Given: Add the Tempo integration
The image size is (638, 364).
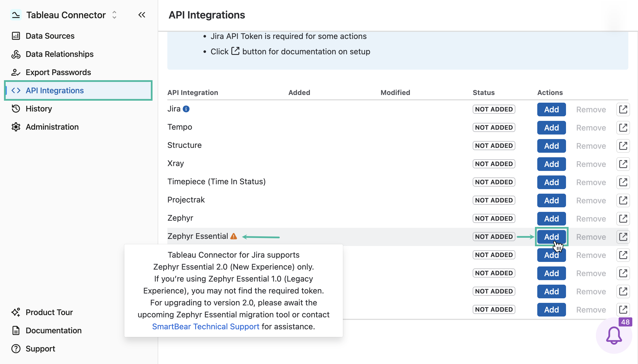Looking at the screenshot, I should point(551,128).
